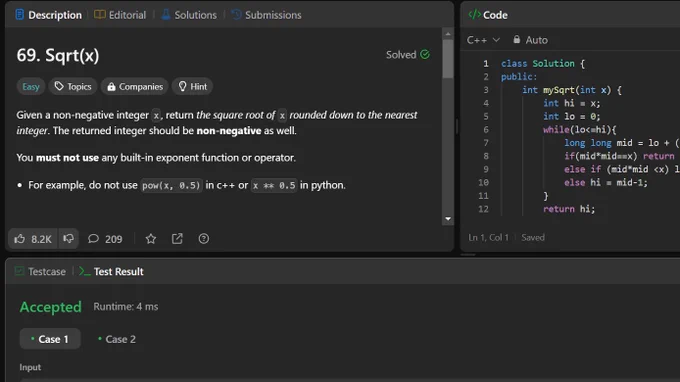
Task: Click the description scrollbar down arrow
Action: pyautogui.click(x=448, y=219)
